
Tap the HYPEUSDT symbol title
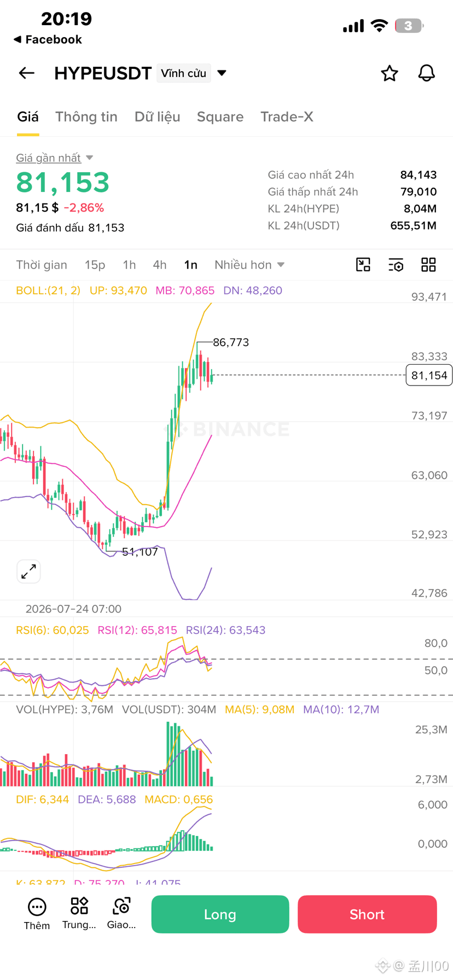[x=103, y=73]
